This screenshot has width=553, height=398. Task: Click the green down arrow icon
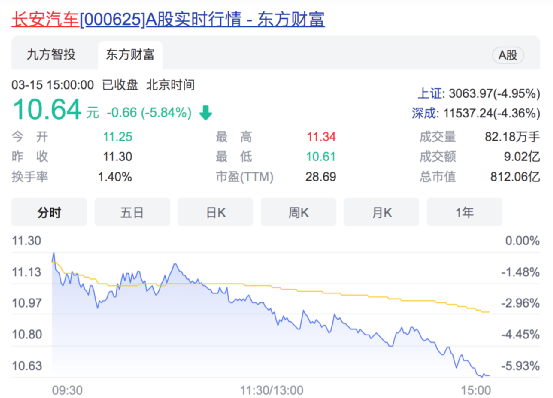coord(205,113)
